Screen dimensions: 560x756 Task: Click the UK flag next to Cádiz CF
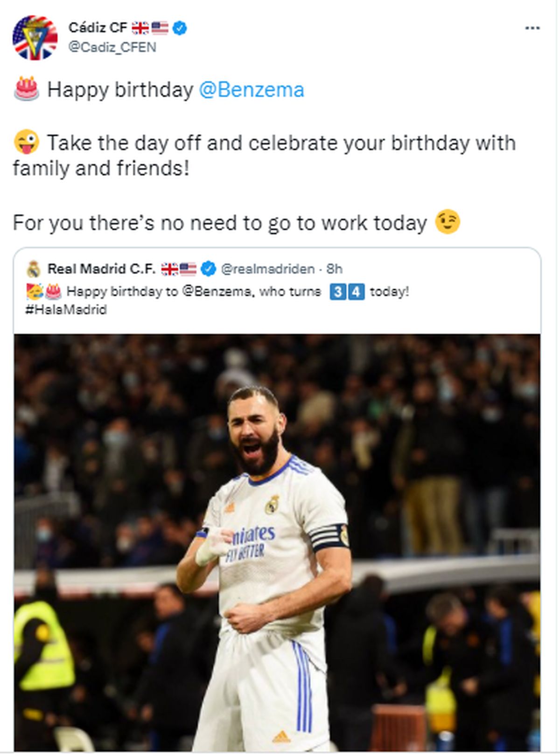coord(140,28)
